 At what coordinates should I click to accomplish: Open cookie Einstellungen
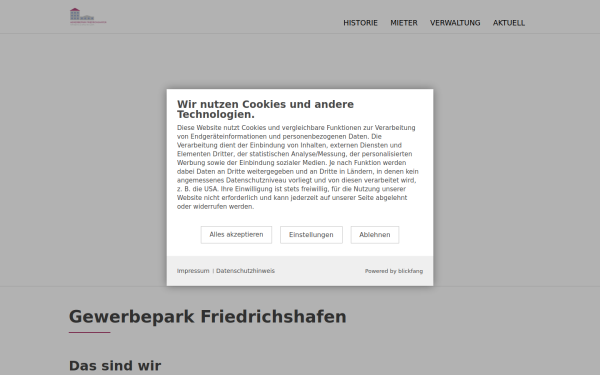(x=311, y=235)
